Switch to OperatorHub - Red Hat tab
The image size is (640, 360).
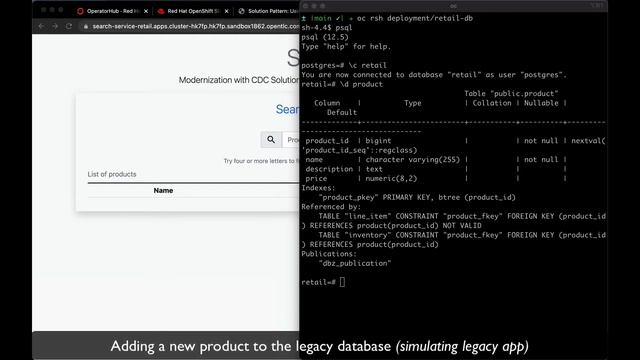click(112, 11)
